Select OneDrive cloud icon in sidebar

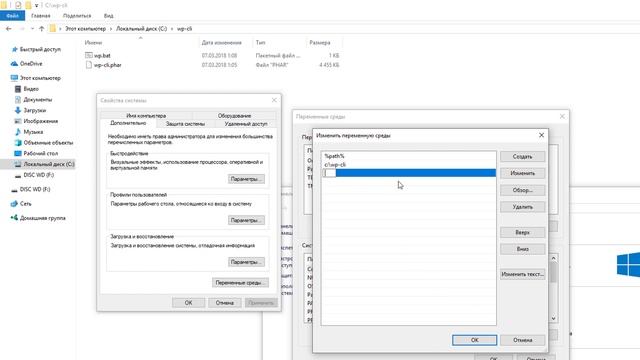(14, 64)
